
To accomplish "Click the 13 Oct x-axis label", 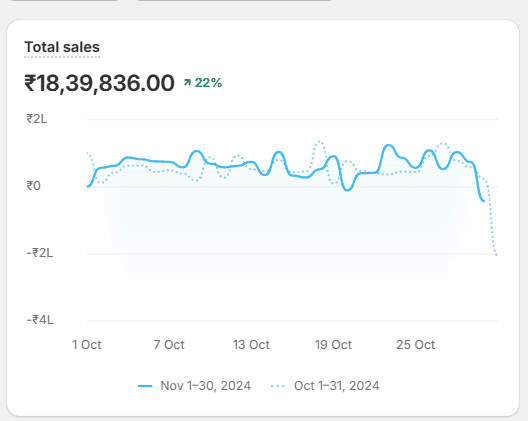I will pos(251,345).
